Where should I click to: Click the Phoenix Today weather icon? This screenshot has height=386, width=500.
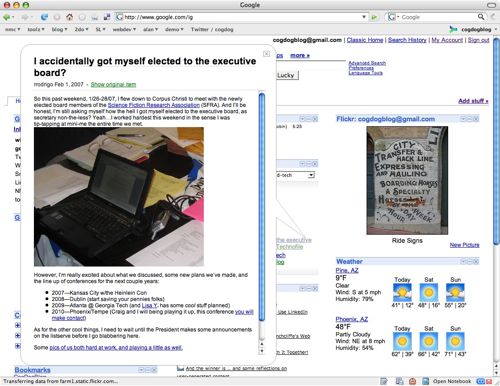pos(402,341)
